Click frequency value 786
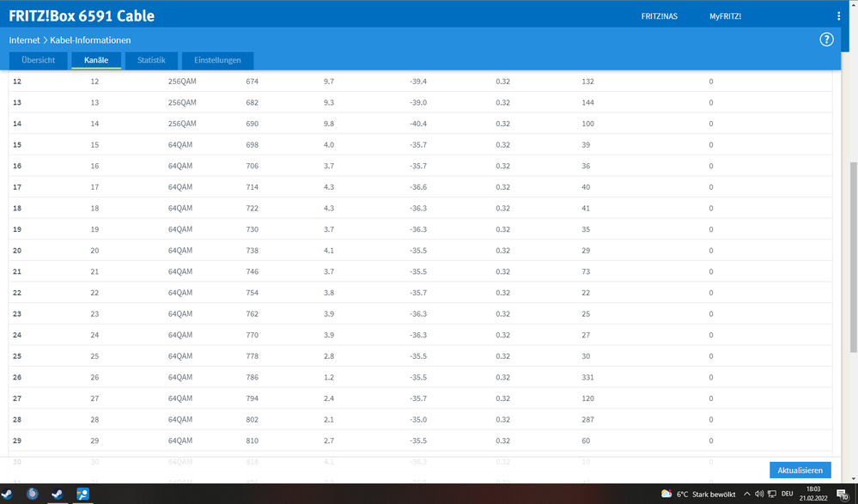Image resolution: width=858 pixels, height=504 pixels. click(253, 377)
